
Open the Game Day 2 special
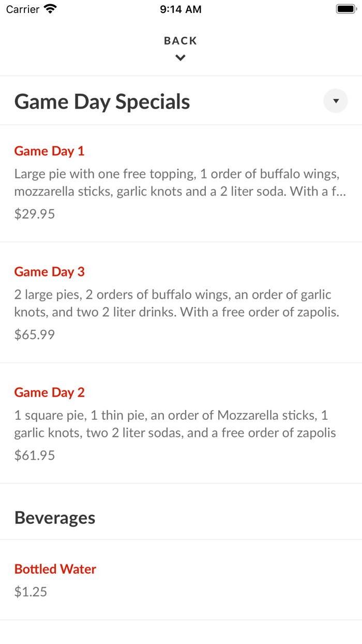click(x=49, y=392)
